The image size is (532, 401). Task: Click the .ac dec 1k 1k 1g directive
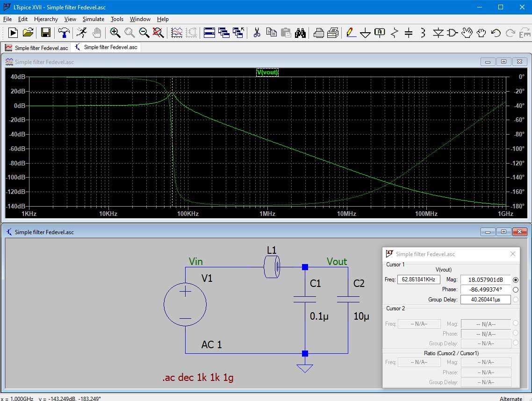click(x=198, y=378)
